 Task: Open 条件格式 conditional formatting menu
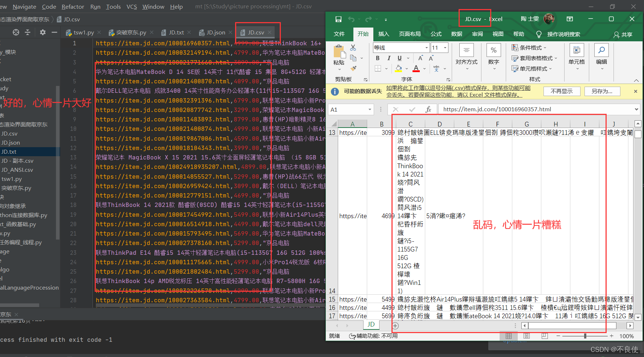(x=529, y=47)
